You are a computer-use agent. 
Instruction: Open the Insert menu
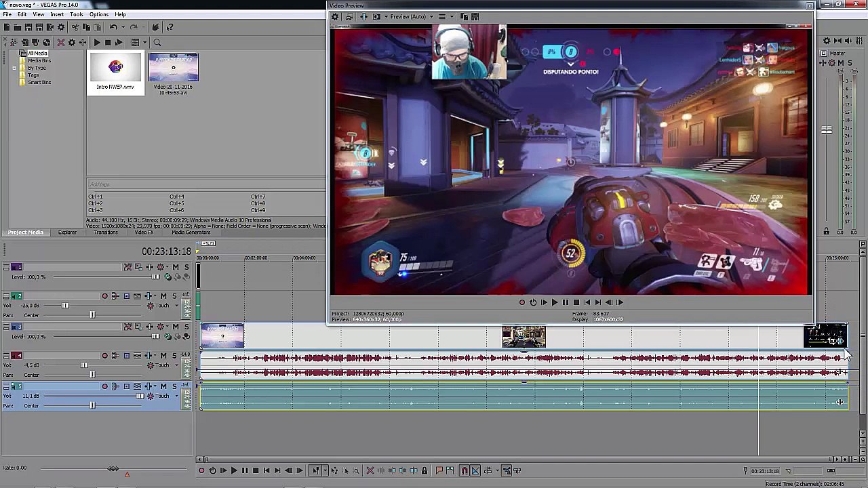(x=57, y=14)
